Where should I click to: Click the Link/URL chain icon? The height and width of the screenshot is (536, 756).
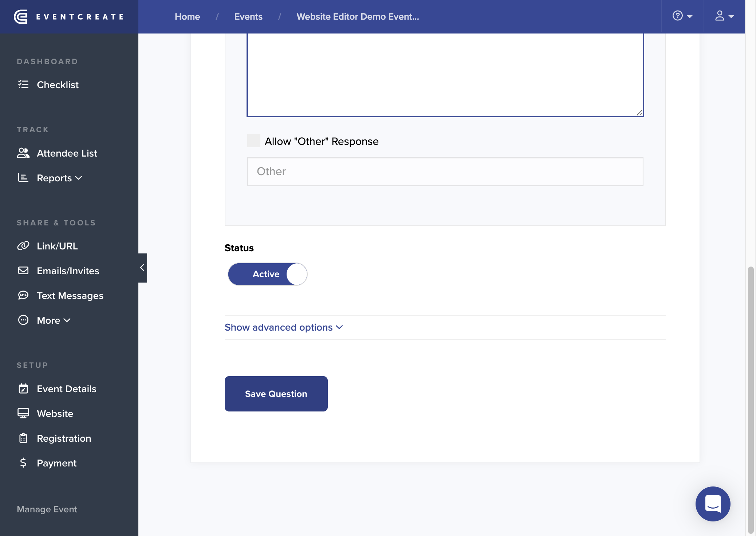pyautogui.click(x=23, y=246)
